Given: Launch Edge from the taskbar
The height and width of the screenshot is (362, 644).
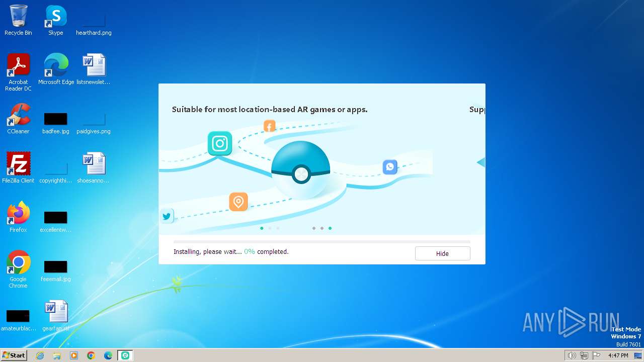Looking at the screenshot, I should point(108,355).
